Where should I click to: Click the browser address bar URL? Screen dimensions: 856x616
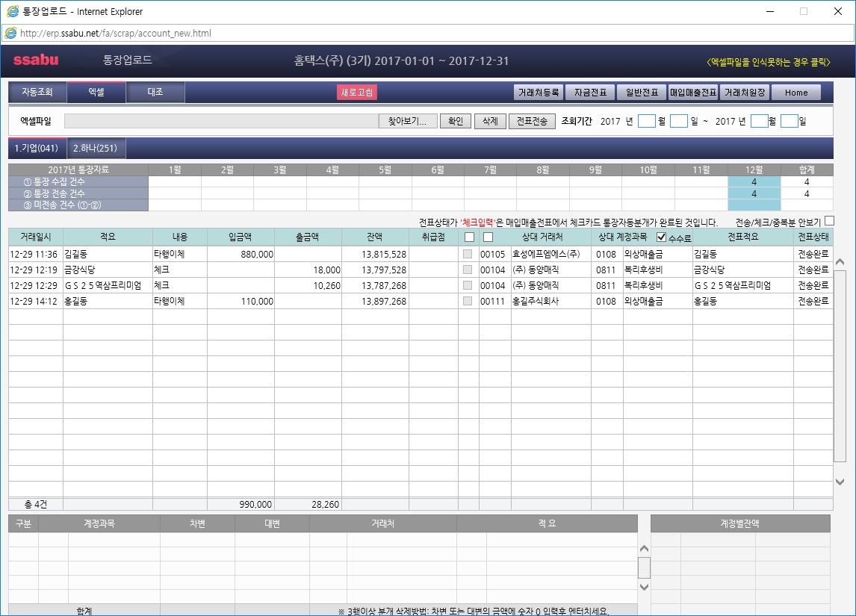click(x=116, y=34)
